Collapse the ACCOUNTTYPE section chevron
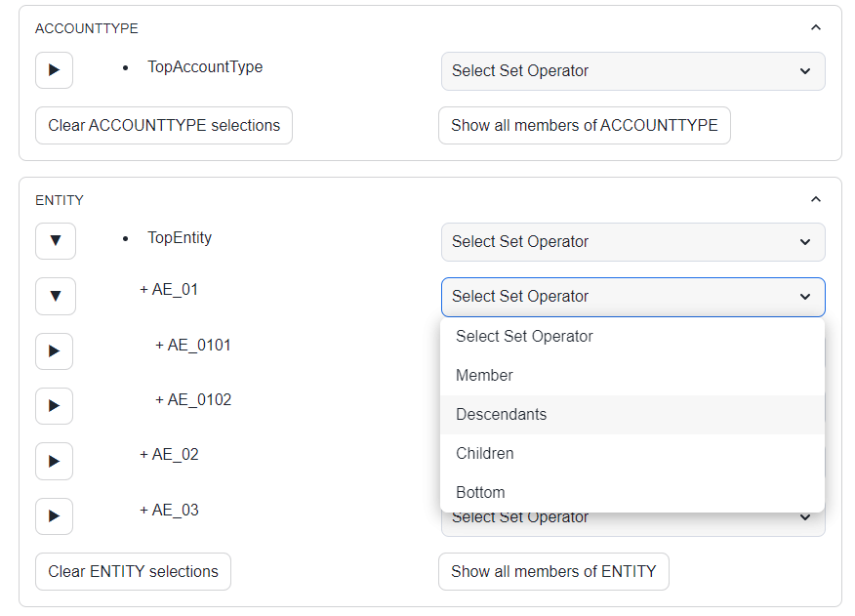Image resolution: width=855 pixels, height=616 pixels. click(816, 28)
